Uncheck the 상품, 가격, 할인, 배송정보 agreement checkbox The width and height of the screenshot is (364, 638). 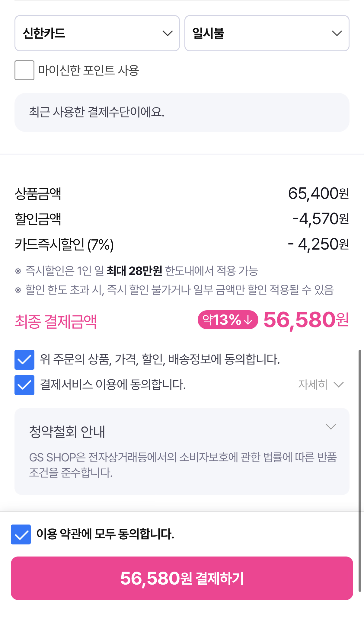point(24,360)
